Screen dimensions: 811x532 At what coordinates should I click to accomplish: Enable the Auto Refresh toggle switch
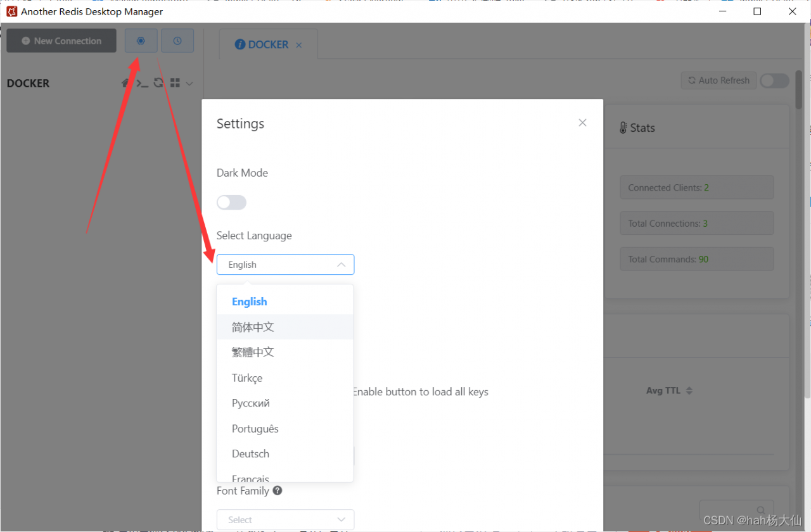(x=774, y=80)
